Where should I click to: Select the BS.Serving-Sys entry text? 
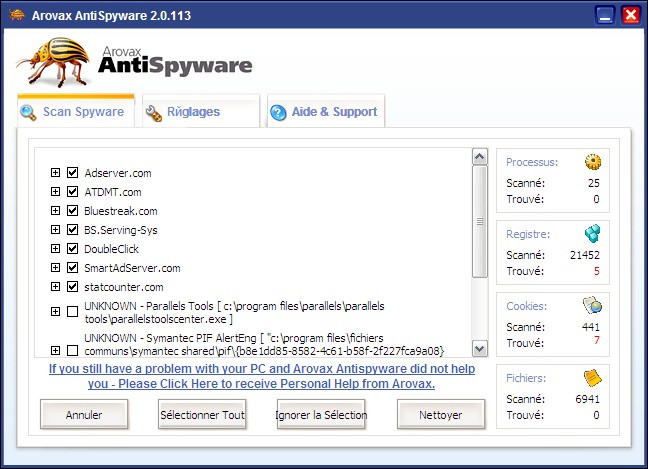tap(121, 230)
